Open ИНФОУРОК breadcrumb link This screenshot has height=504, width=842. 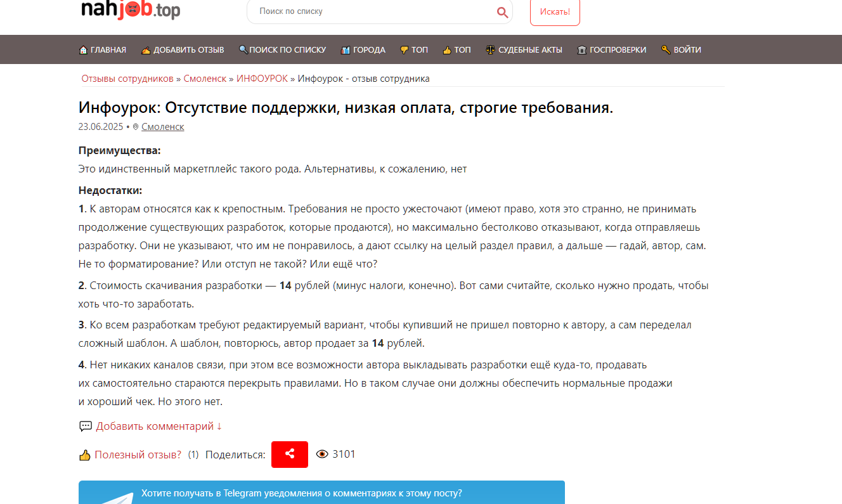(x=262, y=79)
